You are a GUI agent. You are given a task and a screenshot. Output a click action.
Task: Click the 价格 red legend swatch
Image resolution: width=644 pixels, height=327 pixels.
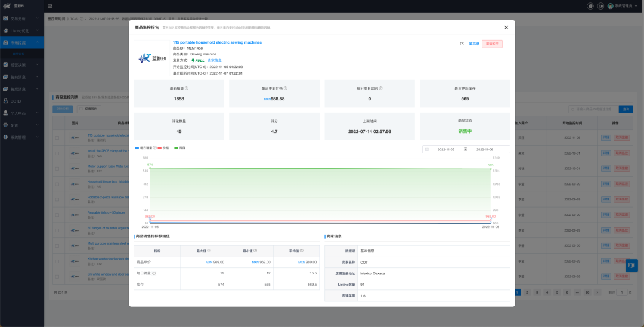click(x=160, y=147)
